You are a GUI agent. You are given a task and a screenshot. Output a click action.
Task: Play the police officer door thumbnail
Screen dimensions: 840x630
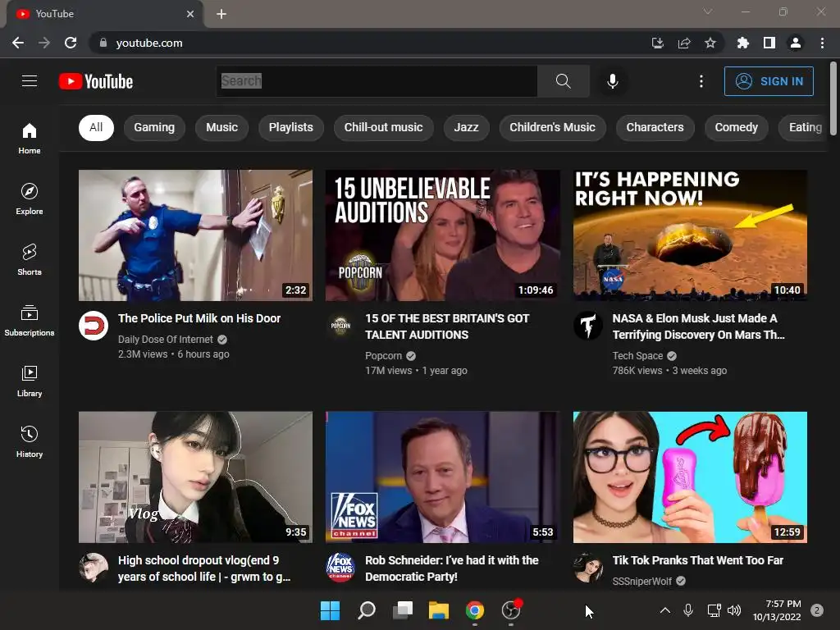coord(195,235)
